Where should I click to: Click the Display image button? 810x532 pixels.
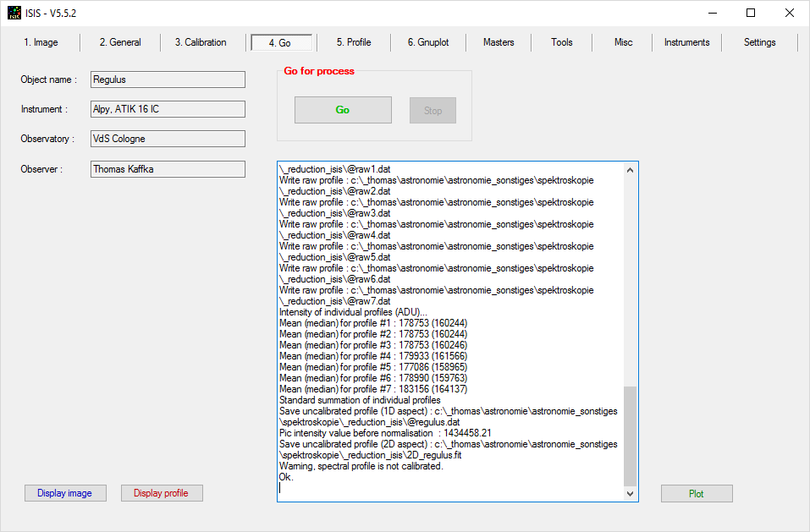(x=65, y=493)
